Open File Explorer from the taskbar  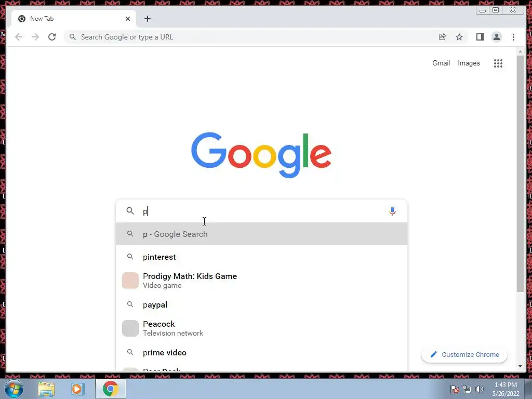(46, 389)
